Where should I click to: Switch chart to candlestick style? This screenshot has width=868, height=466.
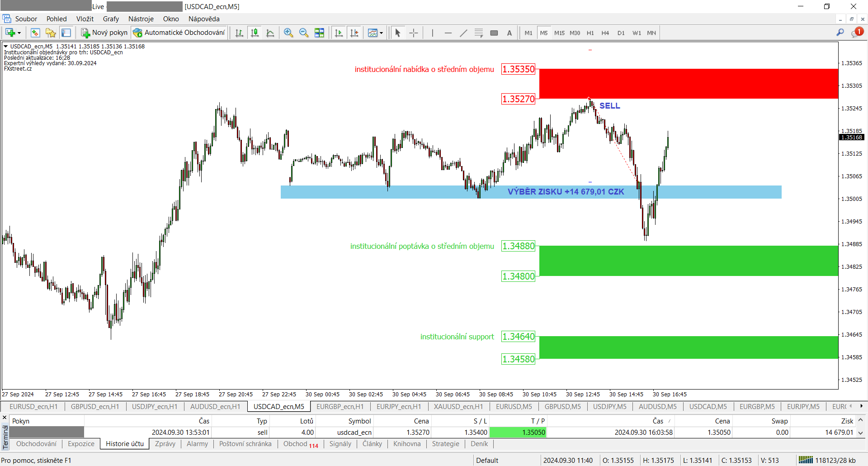(x=255, y=33)
